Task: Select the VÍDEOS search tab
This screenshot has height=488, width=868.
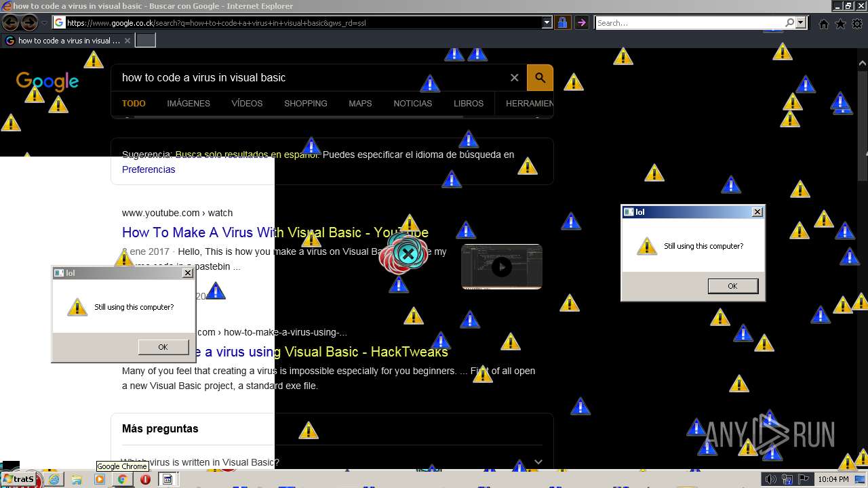Action: [247, 104]
